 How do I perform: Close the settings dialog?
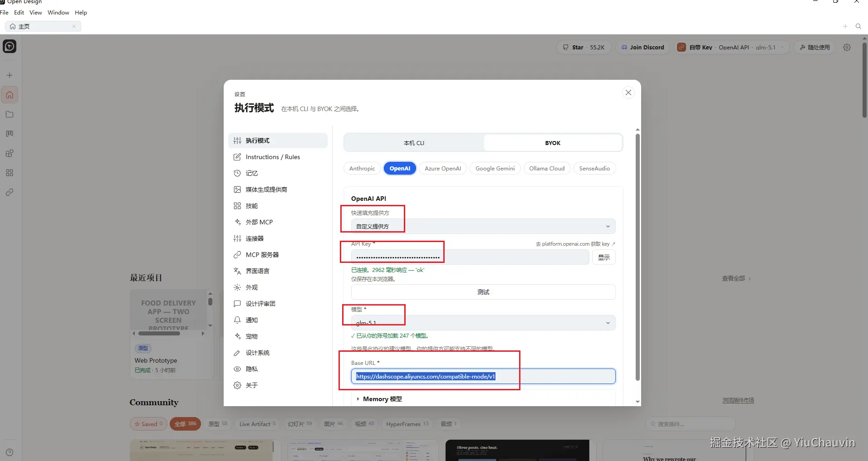(628, 92)
